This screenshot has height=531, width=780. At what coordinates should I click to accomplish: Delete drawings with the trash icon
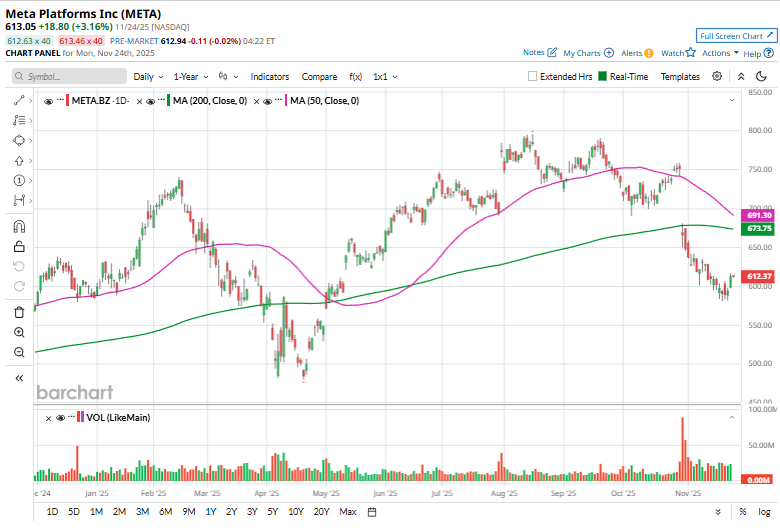click(x=19, y=312)
